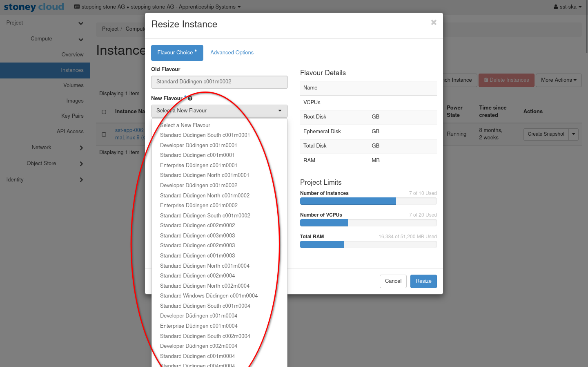Check the sst-app-006 instance row checkbox
The height and width of the screenshot is (367, 588).
(104, 134)
